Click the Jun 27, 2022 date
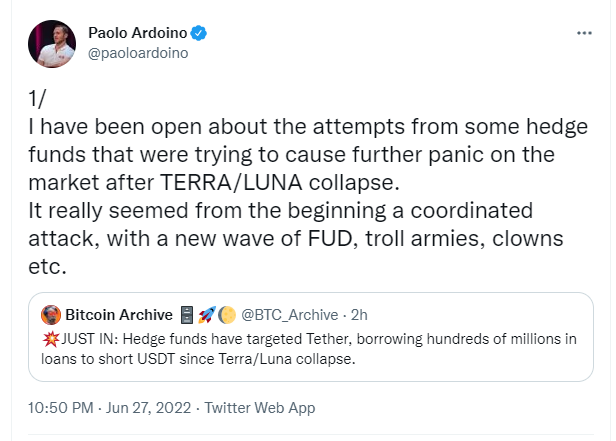This screenshot has height=441, width=616. (148, 408)
